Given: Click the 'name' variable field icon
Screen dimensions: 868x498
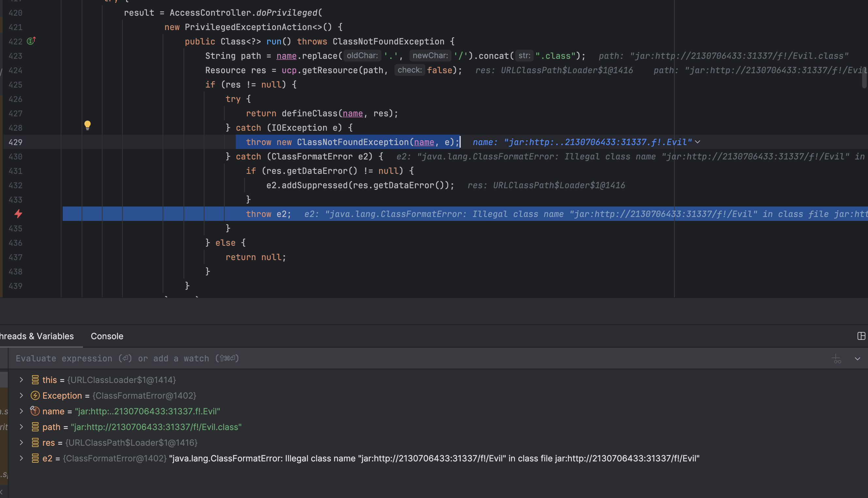Looking at the screenshot, I should click(35, 411).
